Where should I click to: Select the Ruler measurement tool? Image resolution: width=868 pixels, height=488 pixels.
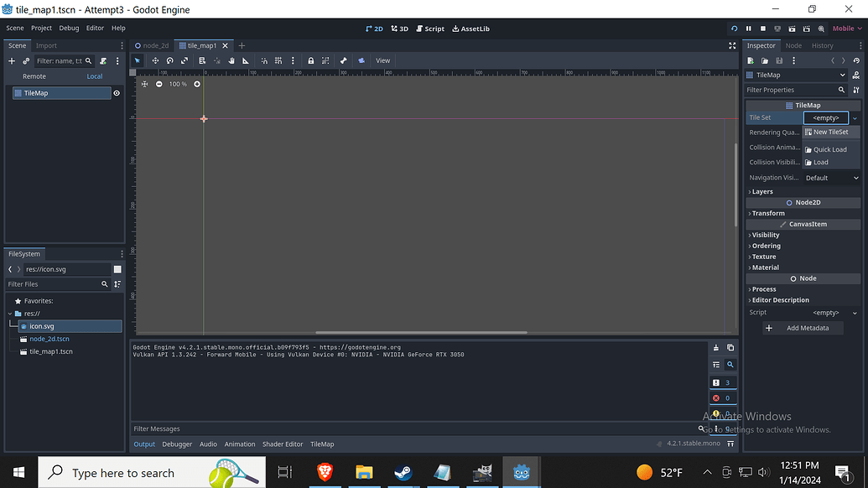(x=245, y=60)
